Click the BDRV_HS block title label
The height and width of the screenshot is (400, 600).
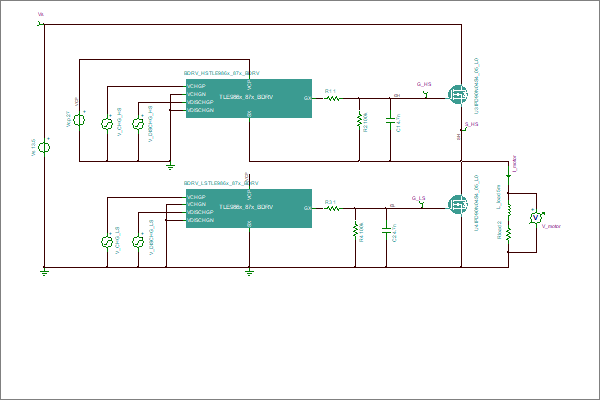pyautogui.click(x=222, y=73)
